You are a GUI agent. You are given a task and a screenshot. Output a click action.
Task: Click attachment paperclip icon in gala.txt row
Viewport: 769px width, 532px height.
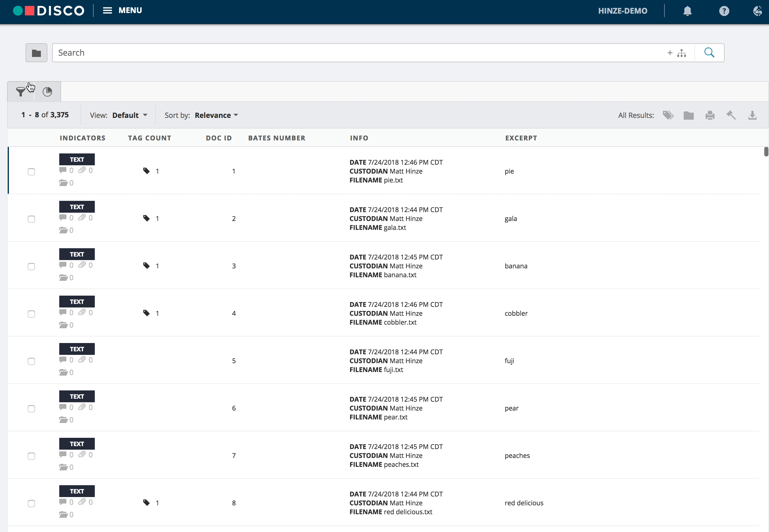tap(82, 218)
